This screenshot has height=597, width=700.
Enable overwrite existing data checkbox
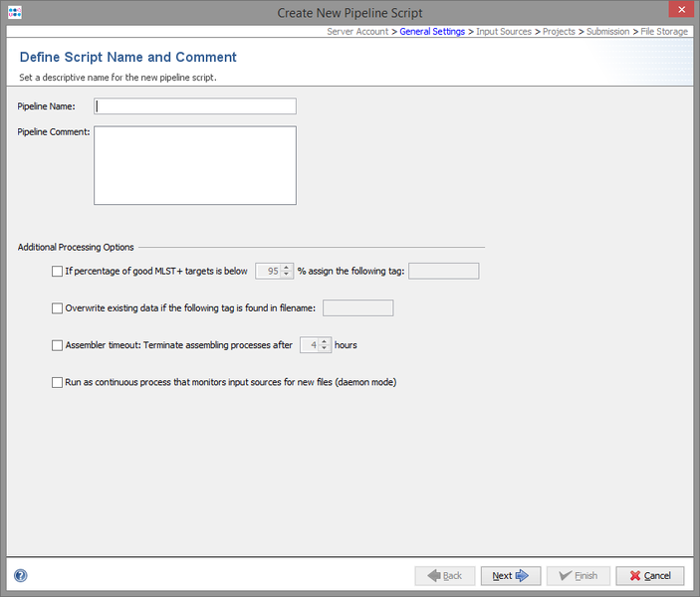57,308
